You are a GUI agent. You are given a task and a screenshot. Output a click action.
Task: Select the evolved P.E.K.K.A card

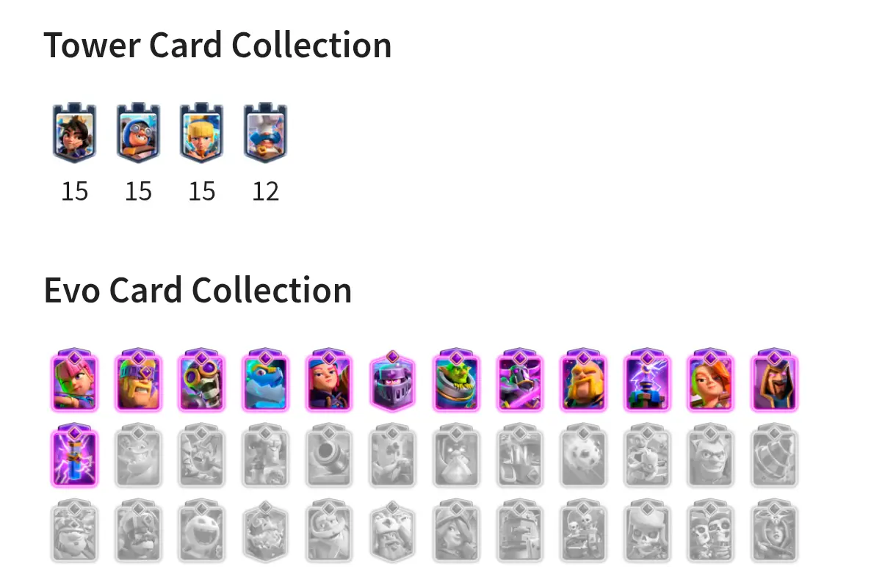(x=519, y=380)
